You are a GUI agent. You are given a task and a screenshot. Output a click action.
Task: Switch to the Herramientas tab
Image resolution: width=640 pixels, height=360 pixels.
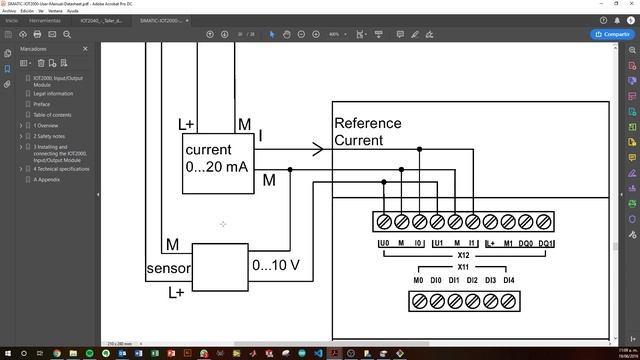[x=45, y=20]
